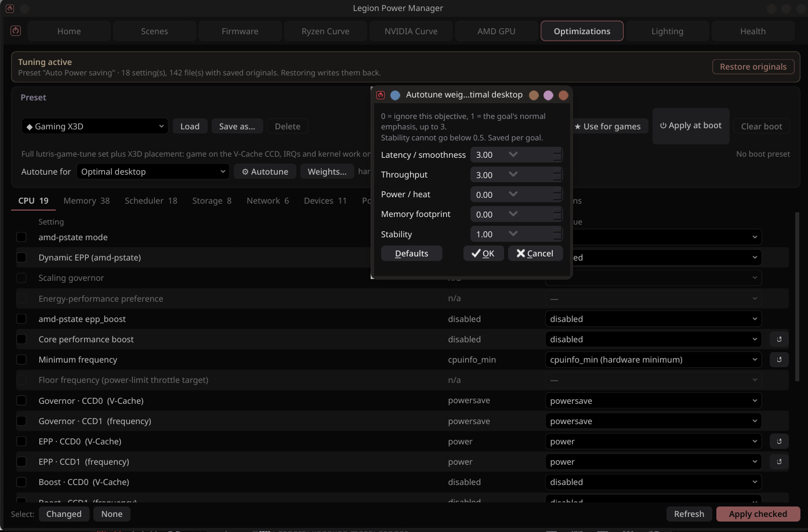Open the Scenes tab
Image resolution: width=808 pixels, height=532 pixels.
[x=154, y=31]
